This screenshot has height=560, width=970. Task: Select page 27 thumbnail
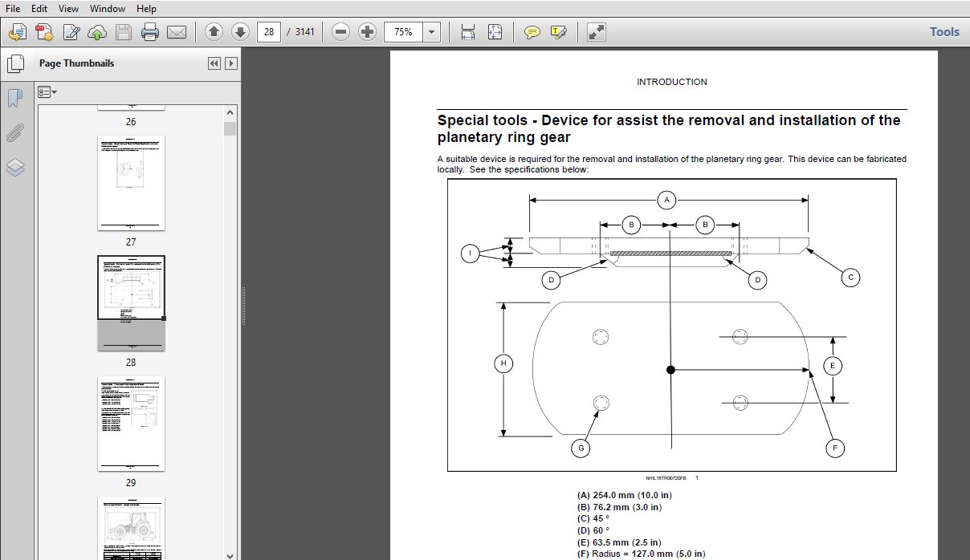(131, 183)
